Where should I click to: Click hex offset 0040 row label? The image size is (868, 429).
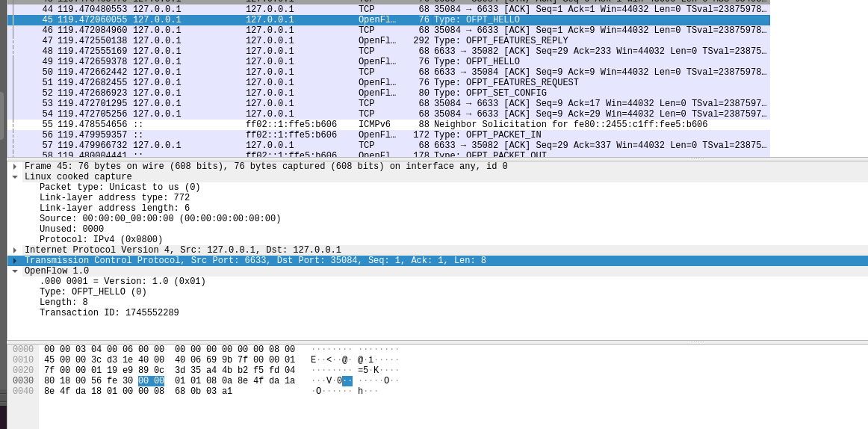[23, 392]
